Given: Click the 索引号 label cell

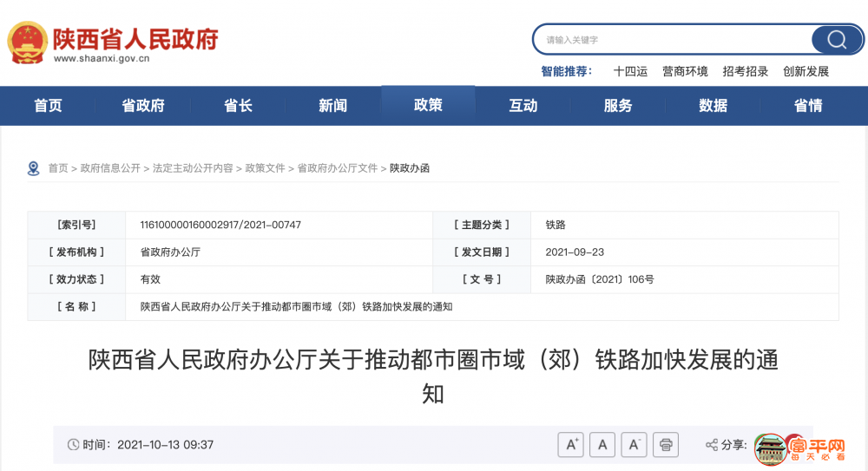Looking at the screenshot, I should [76, 225].
